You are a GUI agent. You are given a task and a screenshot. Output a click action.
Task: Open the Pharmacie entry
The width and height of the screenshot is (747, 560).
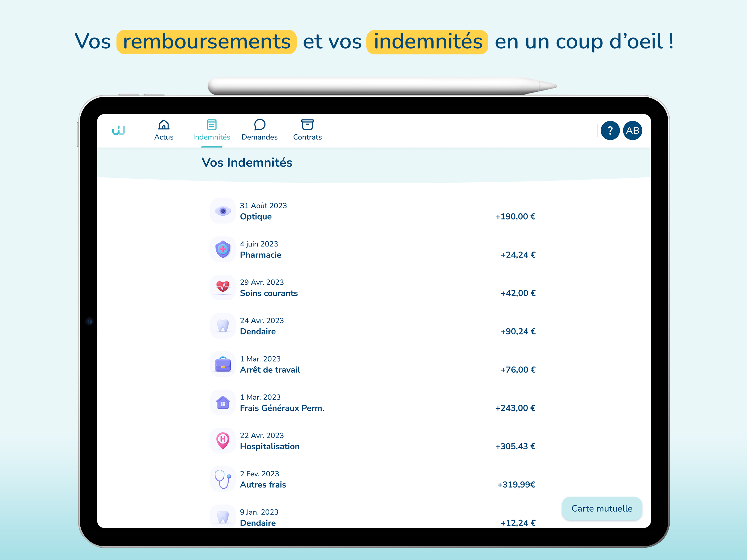[x=373, y=249]
